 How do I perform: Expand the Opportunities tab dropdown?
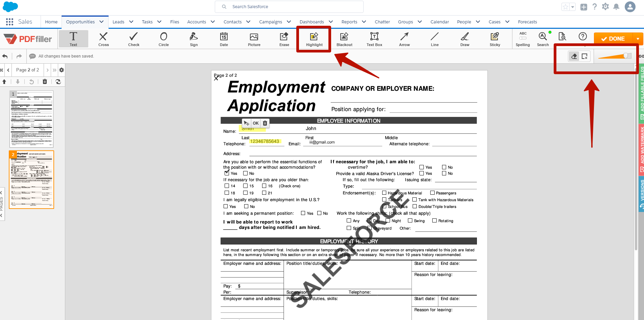pyautogui.click(x=101, y=22)
